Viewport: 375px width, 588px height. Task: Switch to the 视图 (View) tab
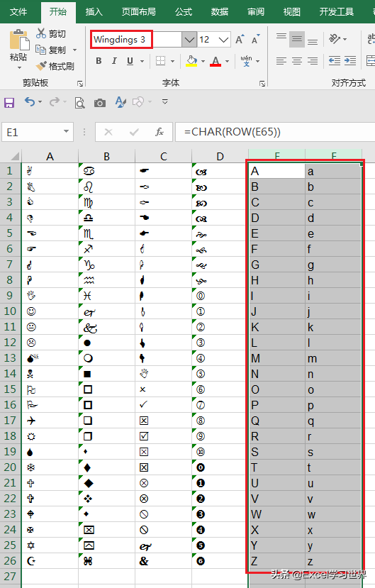pos(292,11)
